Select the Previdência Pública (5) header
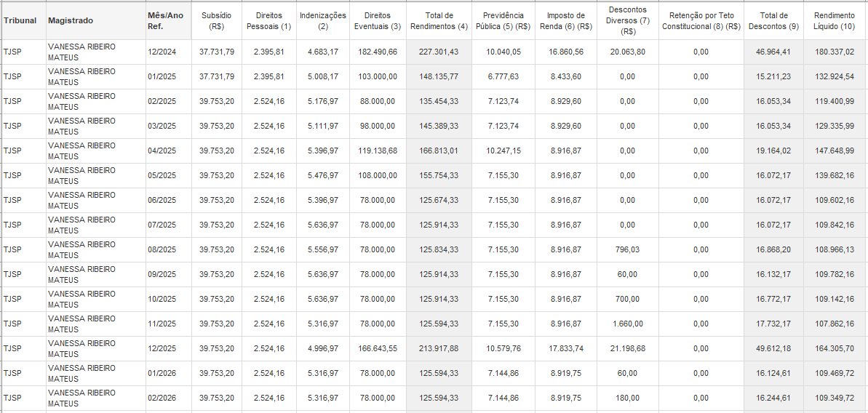Image resolution: width=868 pixels, height=413 pixels. coord(503,21)
